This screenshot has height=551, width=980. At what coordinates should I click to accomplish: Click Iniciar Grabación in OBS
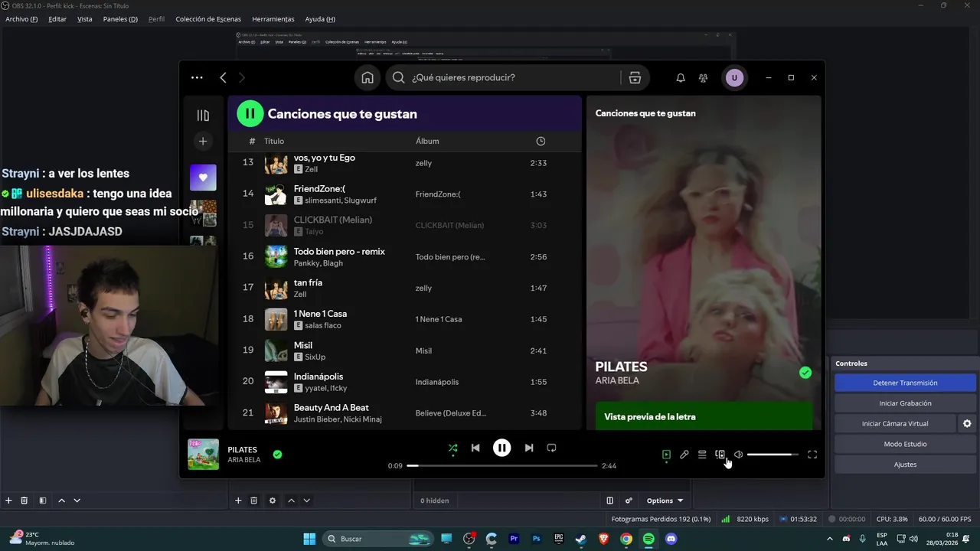point(905,403)
